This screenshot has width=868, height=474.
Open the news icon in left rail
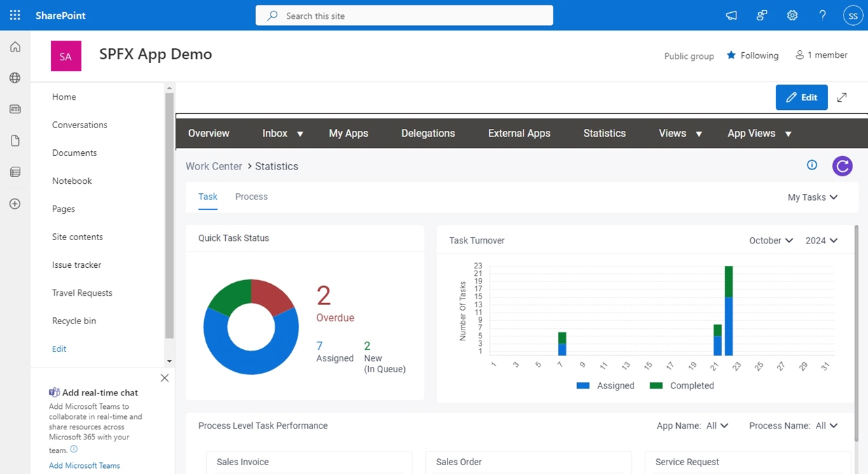coord(15,109)
